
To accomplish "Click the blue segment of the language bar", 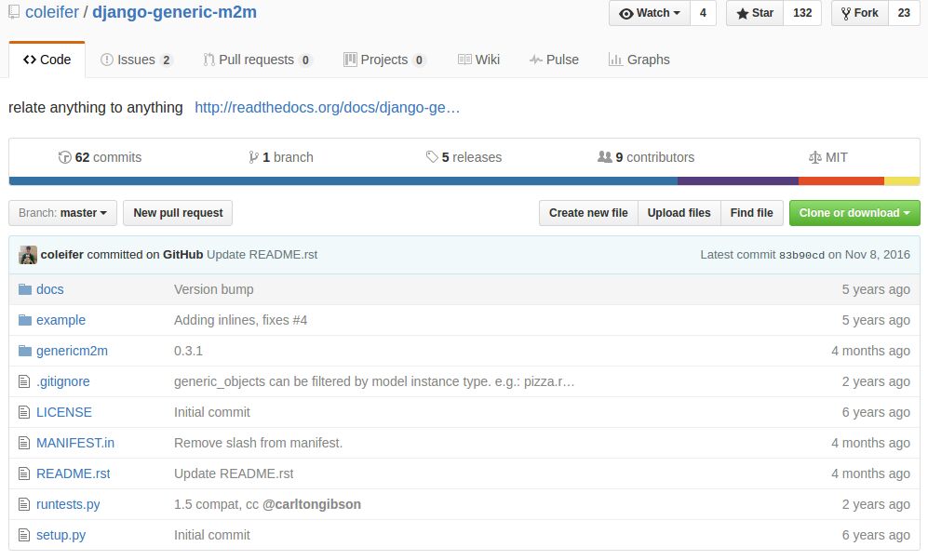I will 343,181.
